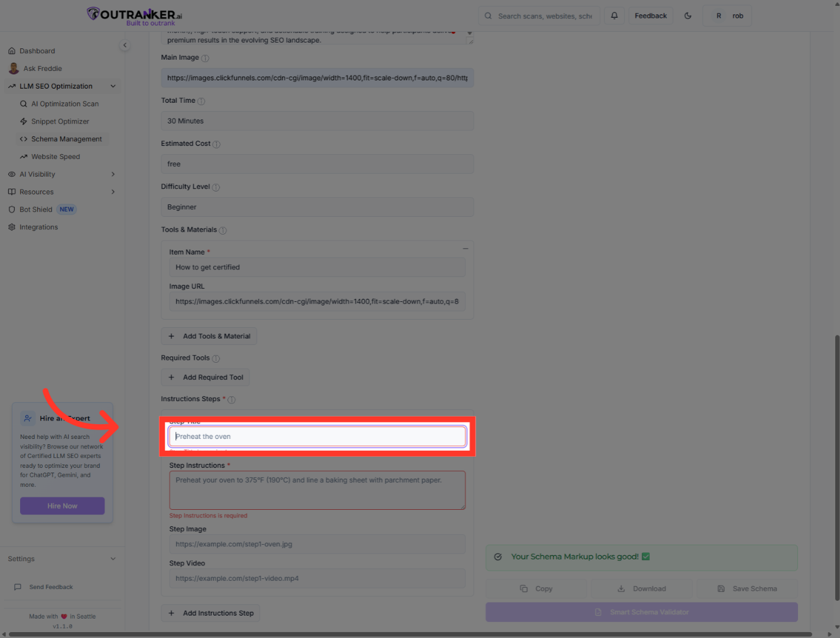Click the description textarea's scroll-down arrow
Image resolution: width=840 pixels, height=638 pixels.
click(470, 33)
